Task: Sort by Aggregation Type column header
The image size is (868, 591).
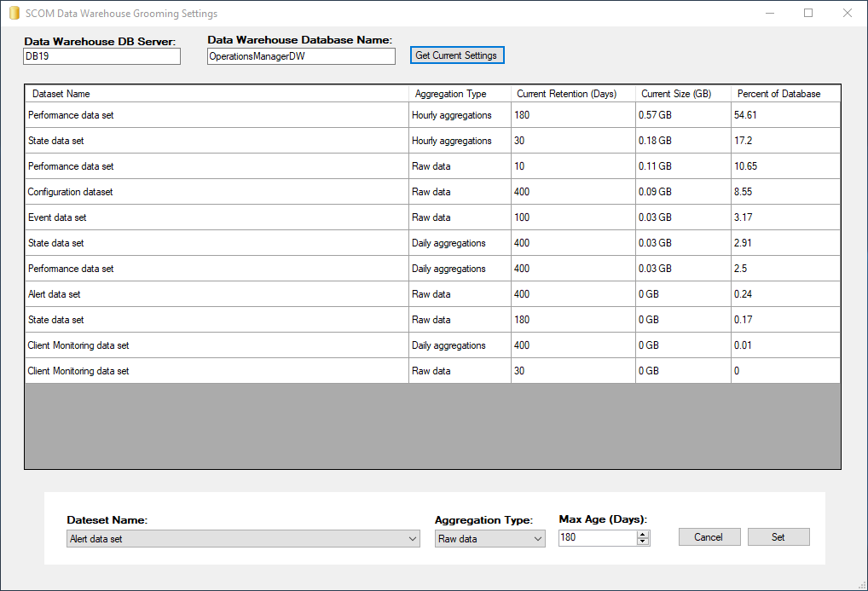Action: 460,94
